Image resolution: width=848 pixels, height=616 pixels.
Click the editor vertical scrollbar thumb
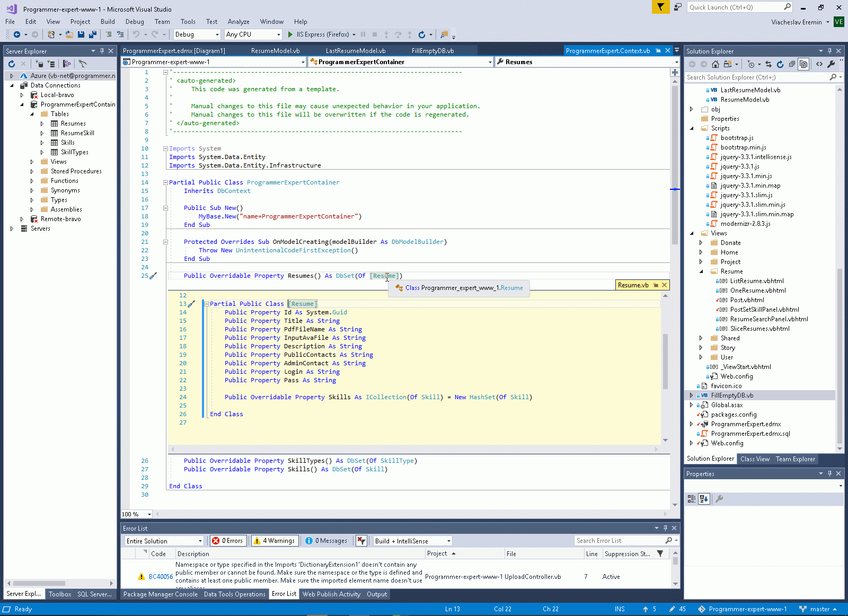click(675, 159)
